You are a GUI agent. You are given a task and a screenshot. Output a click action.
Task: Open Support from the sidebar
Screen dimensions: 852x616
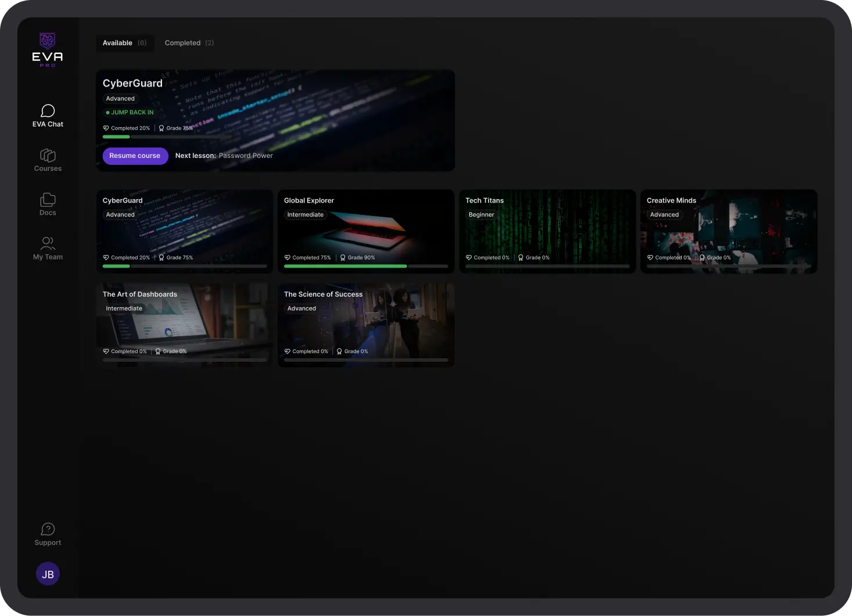click(48, 534)
